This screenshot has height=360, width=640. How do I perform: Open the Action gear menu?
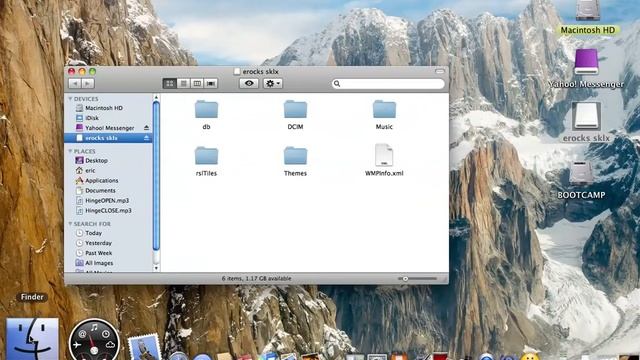tap(273, 83)
